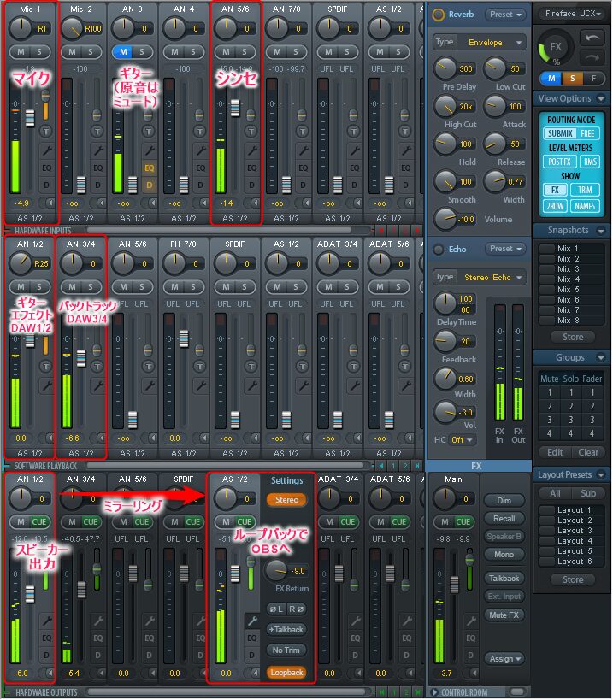Toggle CUE on hardware output AN 1/2

pos(39,522)
